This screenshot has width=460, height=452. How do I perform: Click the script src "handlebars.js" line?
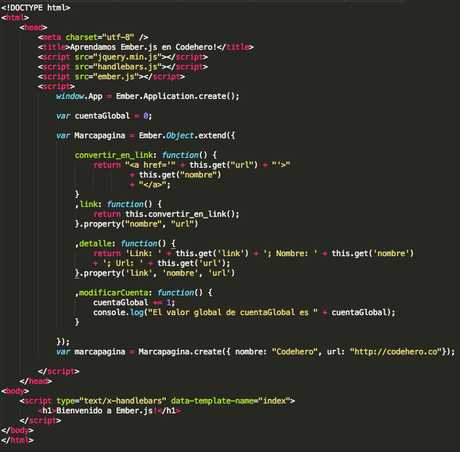[x=123, y=67]
